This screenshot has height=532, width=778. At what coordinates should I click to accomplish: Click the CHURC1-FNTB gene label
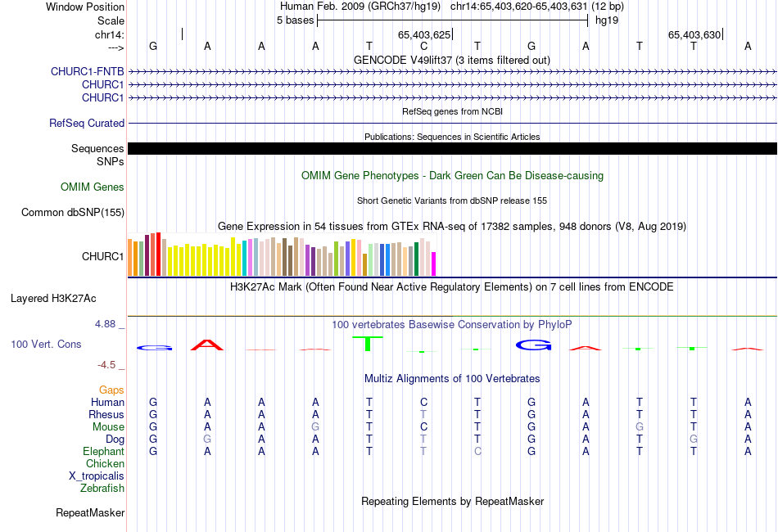(87, 71)
